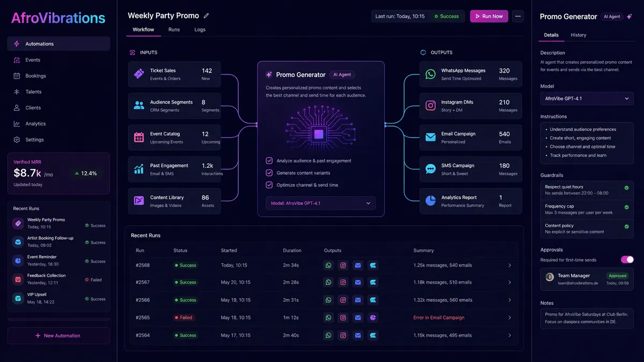Image resolution: width=644 pixels, height=362 pixels.
Task: Open the Model: AfroVibe GPT-4.1 dropdown in workflow card
Action: click(x=320, y=203)
